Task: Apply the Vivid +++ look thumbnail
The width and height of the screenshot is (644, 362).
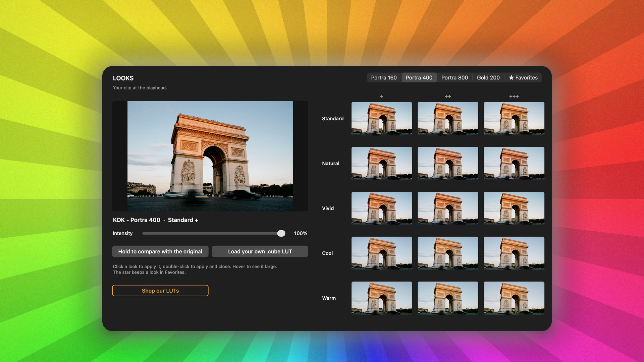Action: pos(514,208)
